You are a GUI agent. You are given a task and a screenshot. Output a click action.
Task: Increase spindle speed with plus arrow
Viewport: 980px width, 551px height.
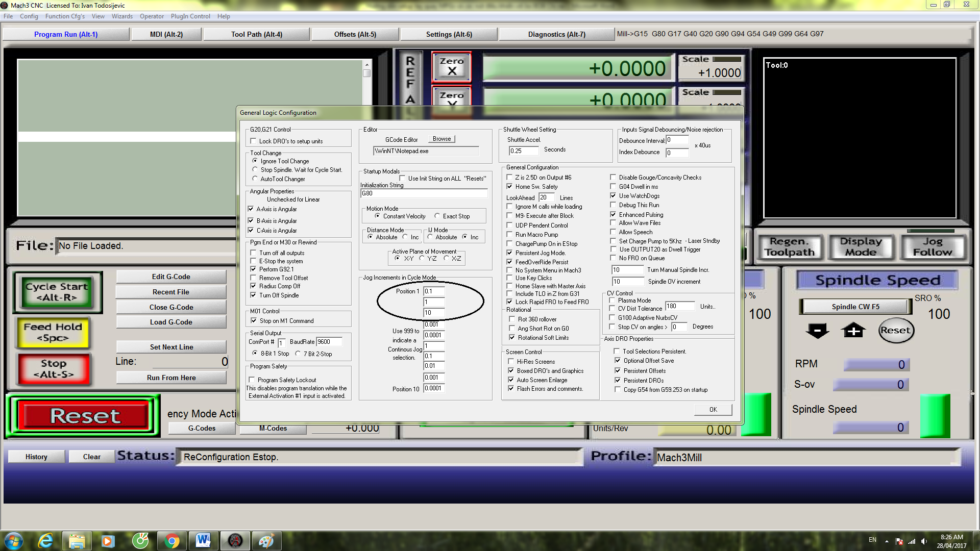pyautogui.click(x=853, y=331)
